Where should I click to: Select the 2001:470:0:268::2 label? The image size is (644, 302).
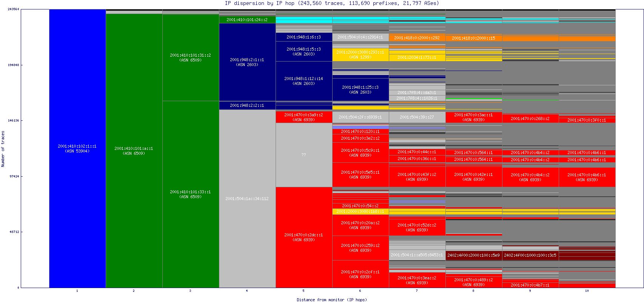(x=530, y=119)
